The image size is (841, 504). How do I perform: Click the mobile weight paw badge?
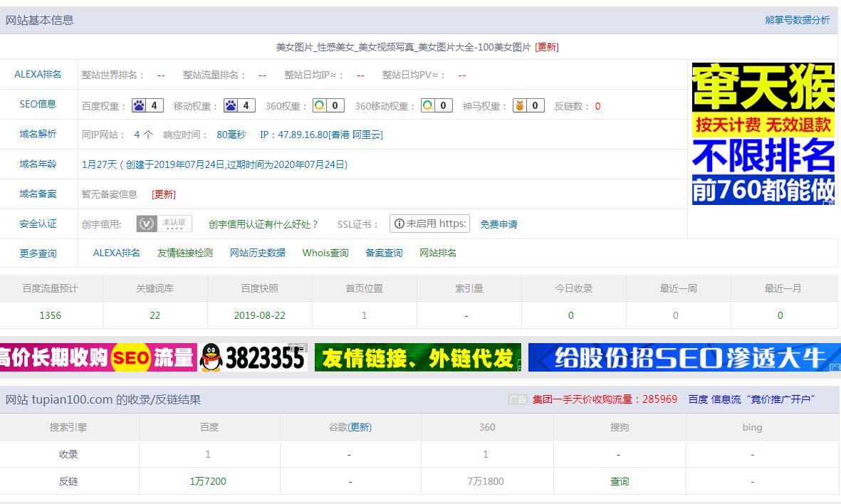coord(240,105)
